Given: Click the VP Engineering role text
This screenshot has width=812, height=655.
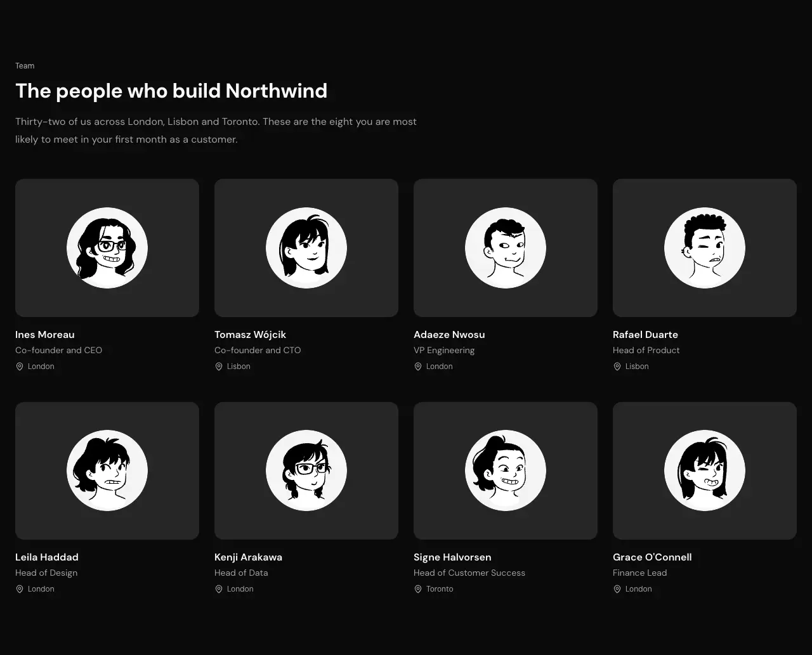Looking at the screenshot, I should pyautogui.click(x=444, y=351).
